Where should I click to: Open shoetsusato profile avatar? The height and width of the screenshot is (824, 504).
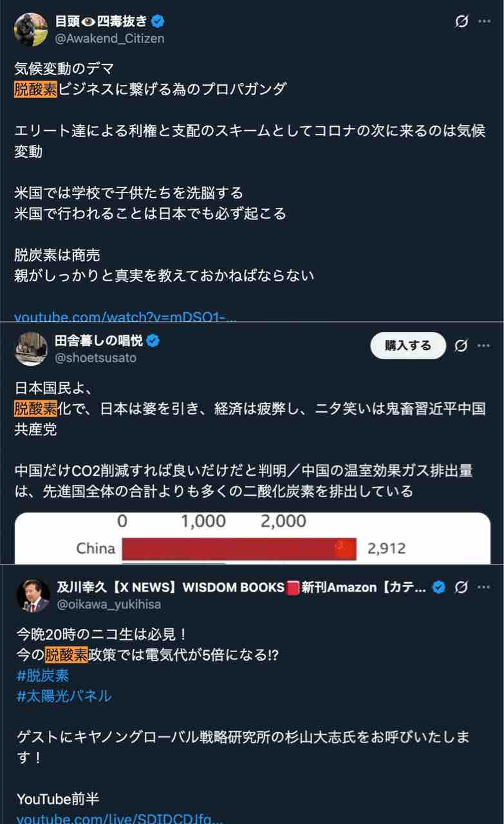pos(31,349)
